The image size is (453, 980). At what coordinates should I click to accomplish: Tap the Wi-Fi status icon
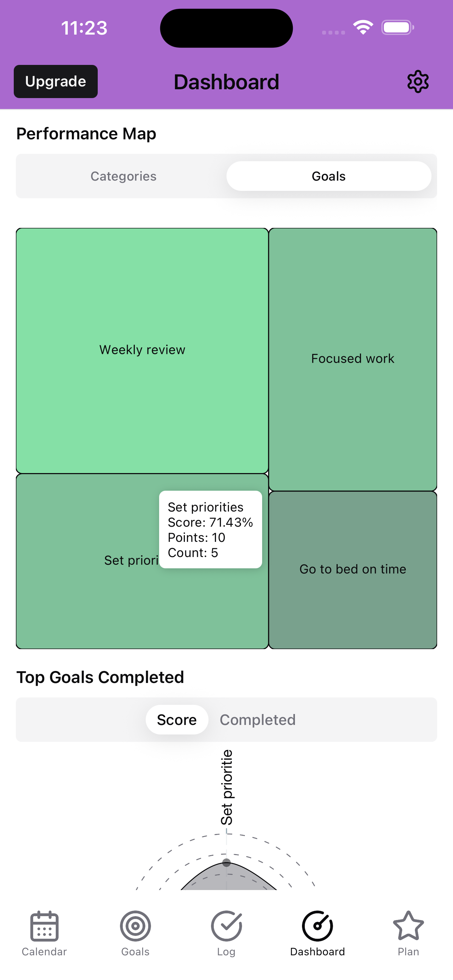(363, 28)
